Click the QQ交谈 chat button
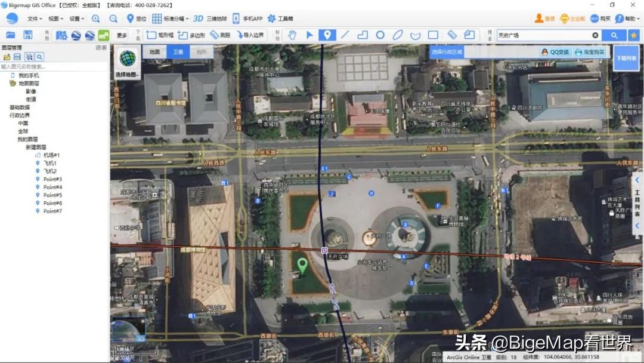644x363 pixels. [556, 52]
